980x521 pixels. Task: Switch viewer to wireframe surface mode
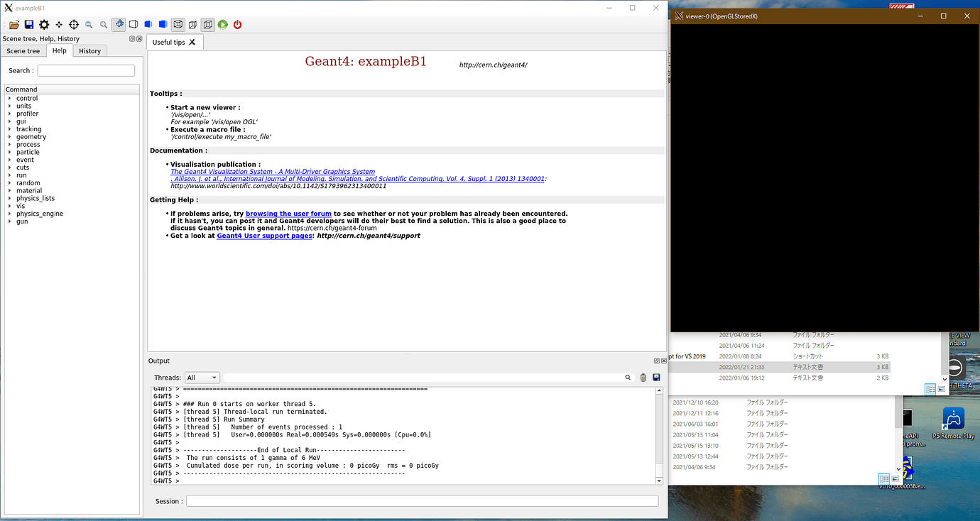pos(134,24)
